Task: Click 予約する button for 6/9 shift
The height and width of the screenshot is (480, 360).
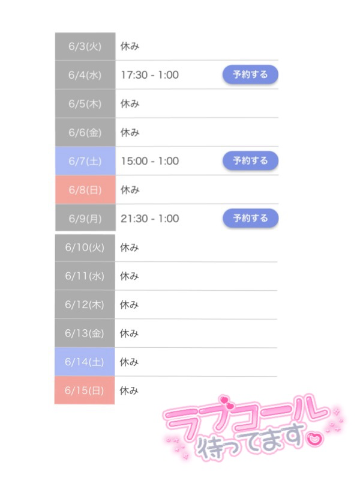Action: [x=250, y=218]
